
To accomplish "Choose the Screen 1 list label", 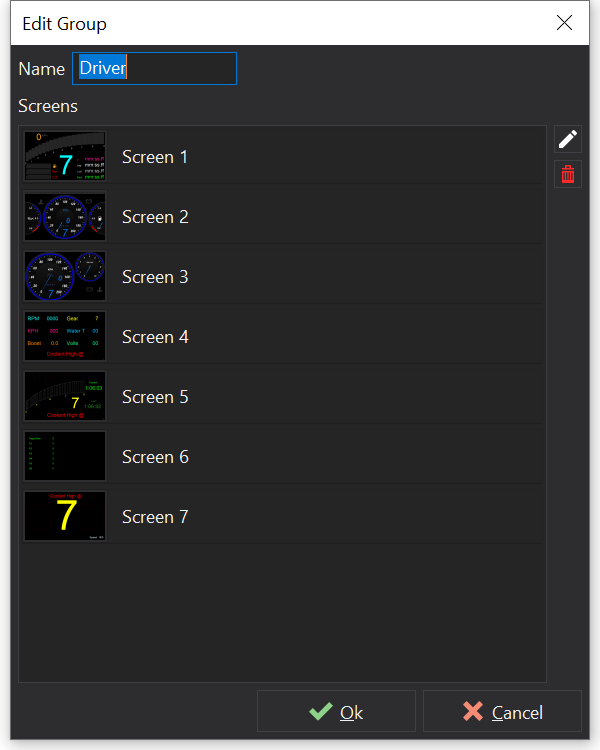I will click(155, 157).
